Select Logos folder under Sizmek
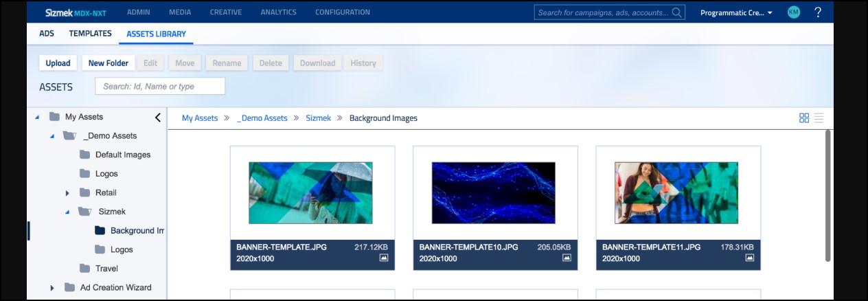Screen dimensions: 868x301 click(122, 249)
